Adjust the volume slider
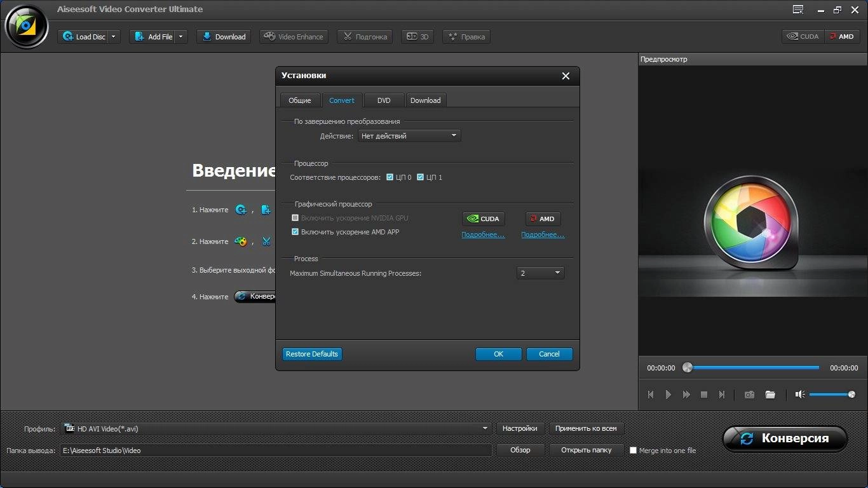This screenshot has height=488, width=868. pyautogui.click(x=832, y=395)
